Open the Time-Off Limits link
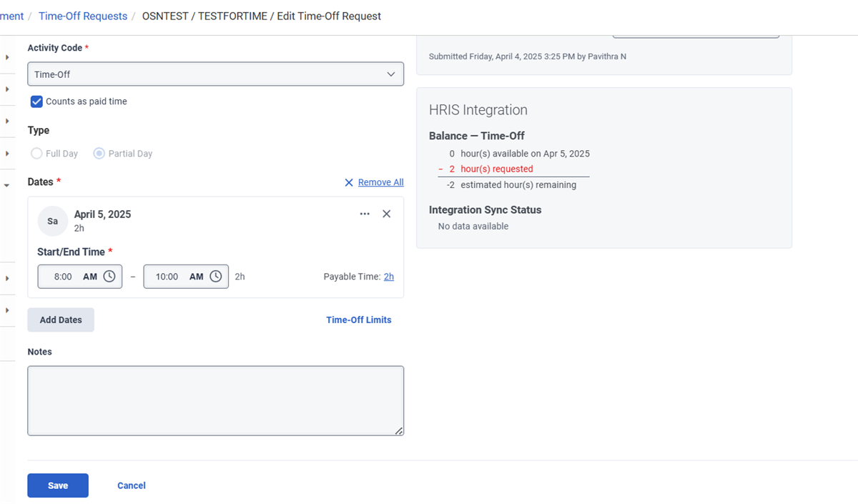 point(358,320)
